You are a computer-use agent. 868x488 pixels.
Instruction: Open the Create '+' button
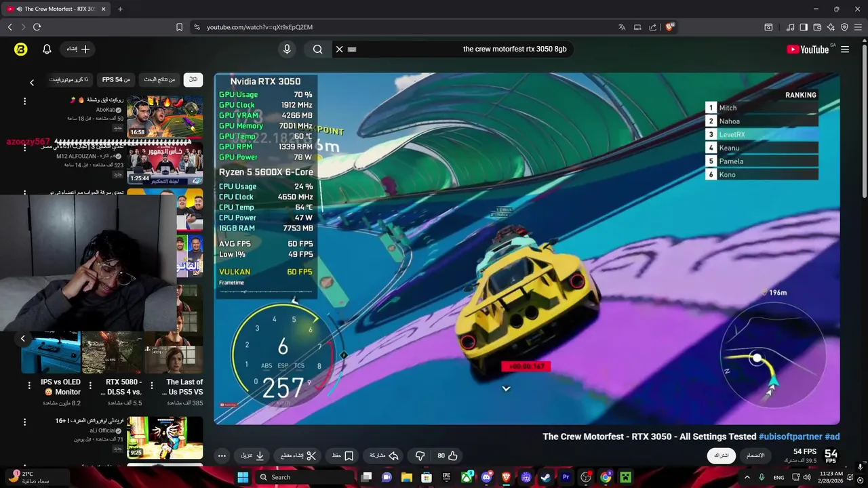point(78,49)
